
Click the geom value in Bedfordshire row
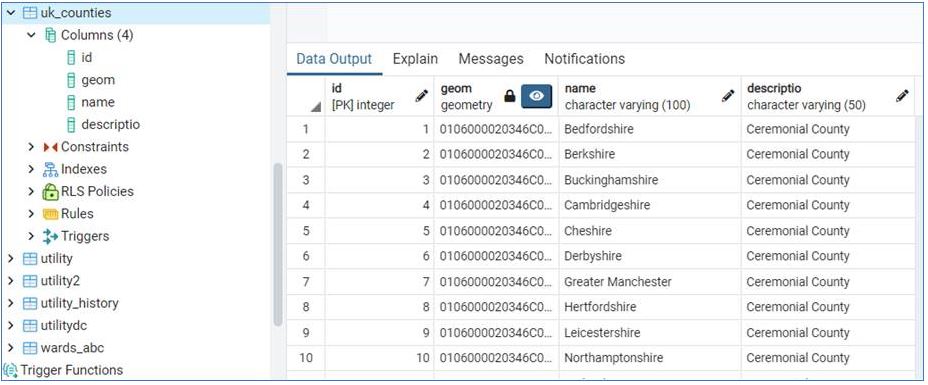[496, 129]
